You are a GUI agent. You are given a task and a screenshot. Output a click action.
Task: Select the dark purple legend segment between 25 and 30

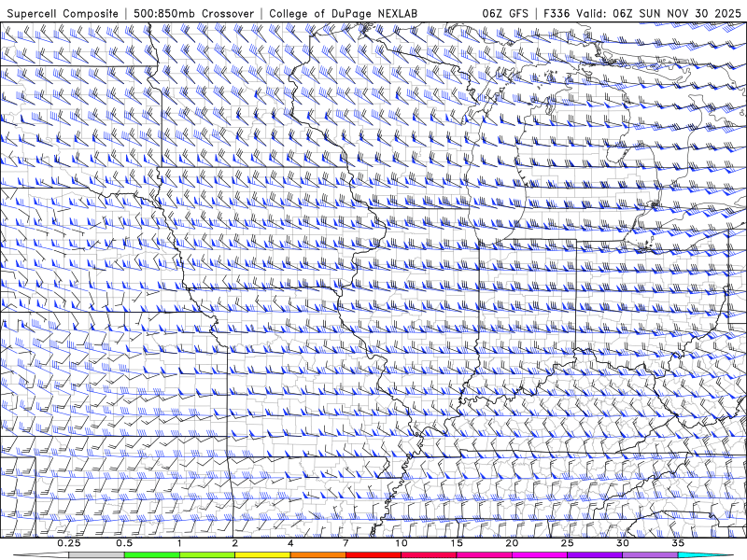click(x=595, y=555)
